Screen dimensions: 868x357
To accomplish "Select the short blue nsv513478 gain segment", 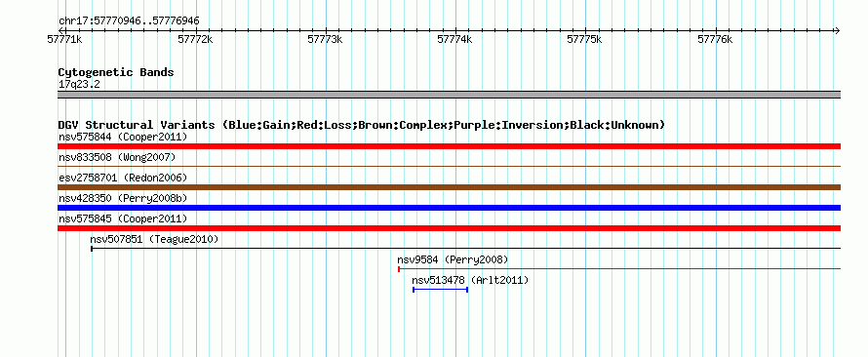I will click(x=441, y=290).
